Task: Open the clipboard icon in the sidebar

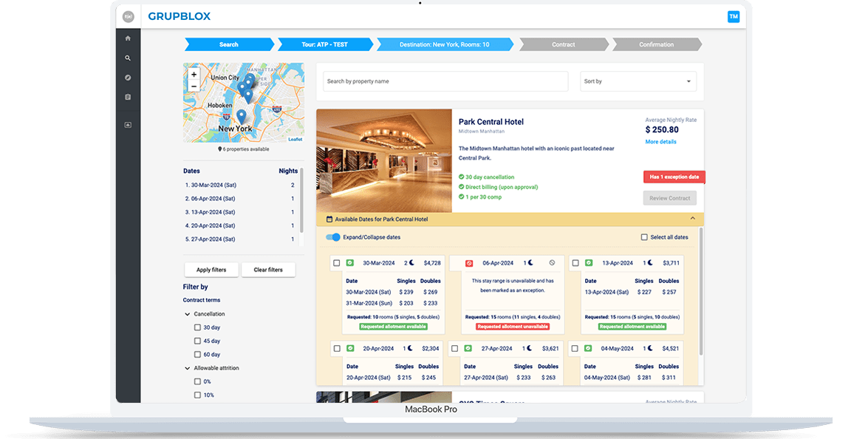Action: point(128,97)
